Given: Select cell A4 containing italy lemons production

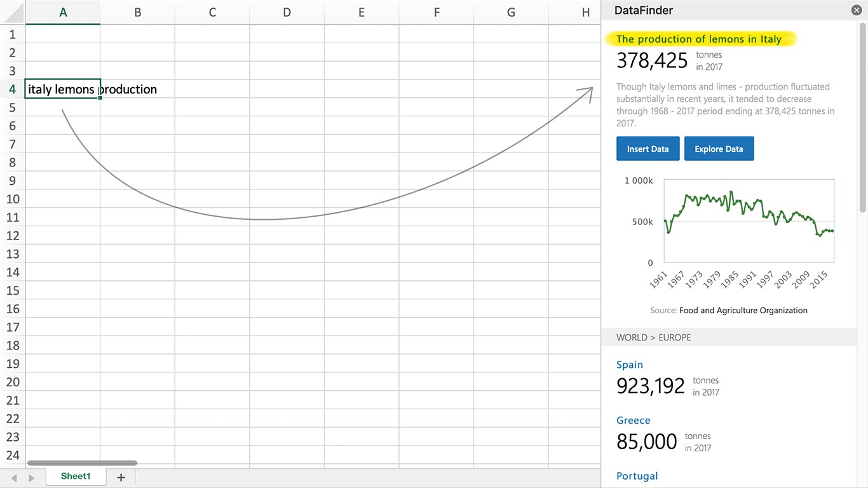Looking at the screenshot, I should (x=63, y=89).
